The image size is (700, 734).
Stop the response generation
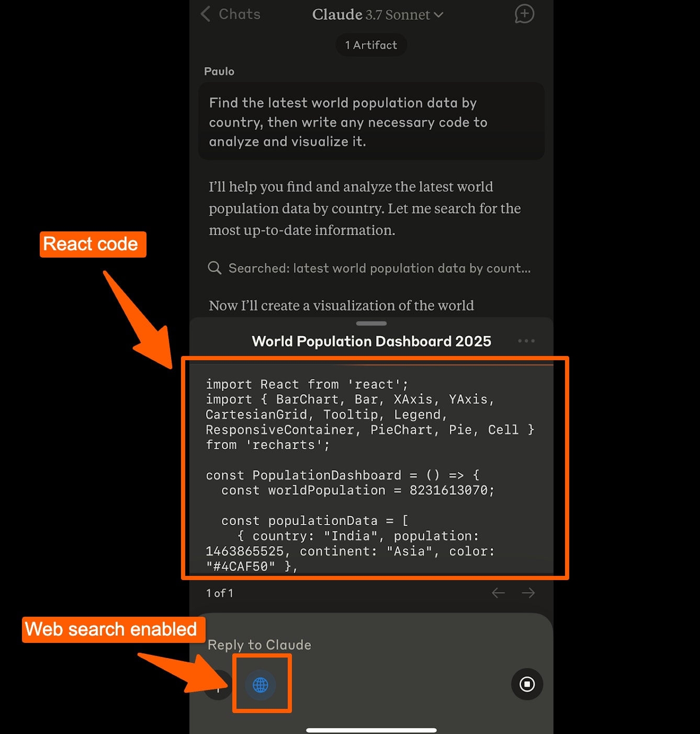[527, 684]
